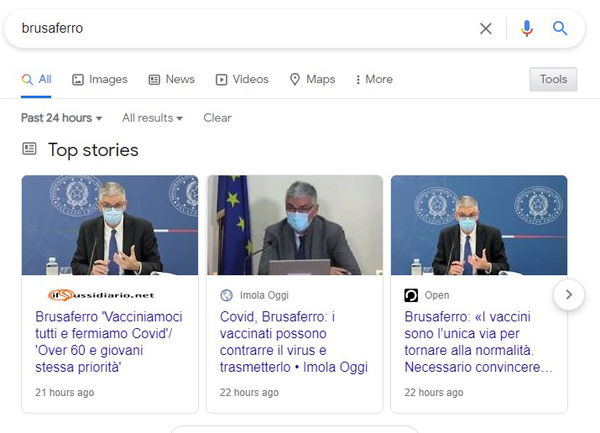Clear the applied time filter

pyautogui.click(x=217, y=118)
